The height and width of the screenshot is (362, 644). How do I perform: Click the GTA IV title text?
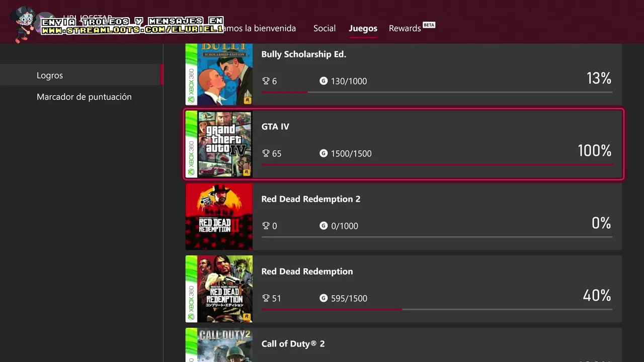275,126
